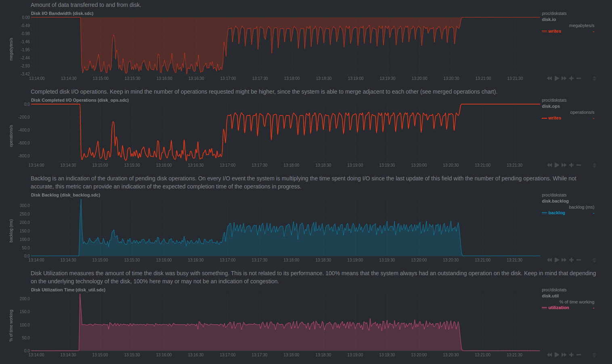Viewport: 612px width, 364px height.
Task: Click resize handle of Disk Utilization Time chart
Action: coord(594,355)
